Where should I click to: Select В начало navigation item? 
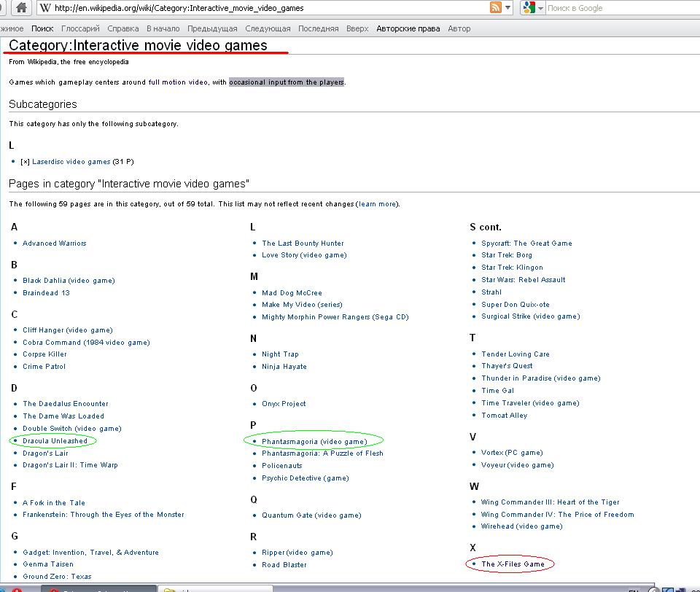coord(163,28)
